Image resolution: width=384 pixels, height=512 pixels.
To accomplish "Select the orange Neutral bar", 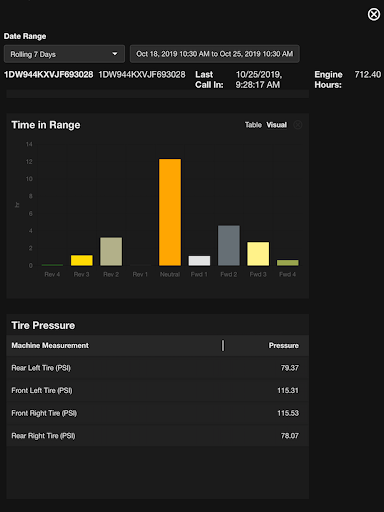I will (x=170, y=212).
